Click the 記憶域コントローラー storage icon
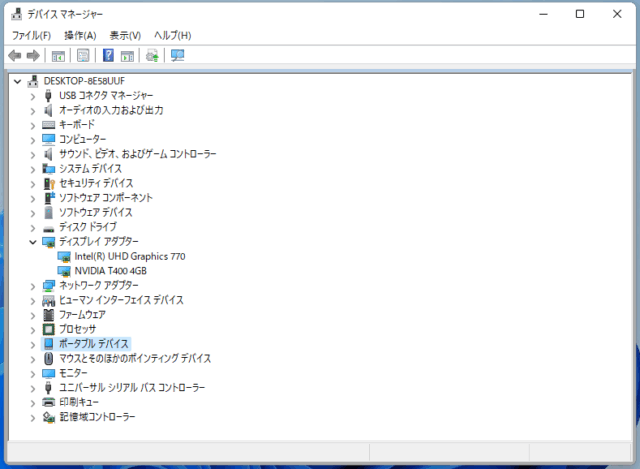 (49, 417)
